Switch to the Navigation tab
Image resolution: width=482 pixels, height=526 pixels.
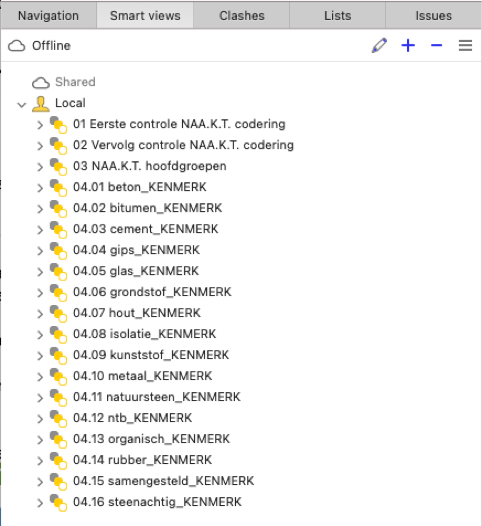pos(49,16)
